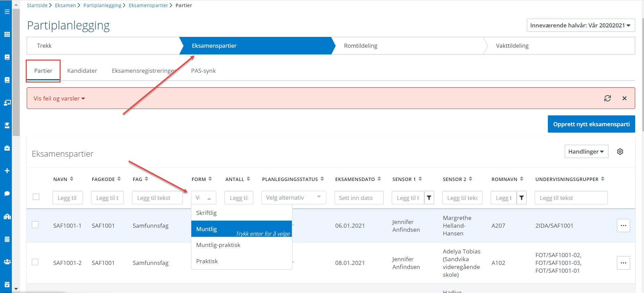The image size is (644, 293).
Task: Click the Antall filter field
Action: [x=239, y=198]
